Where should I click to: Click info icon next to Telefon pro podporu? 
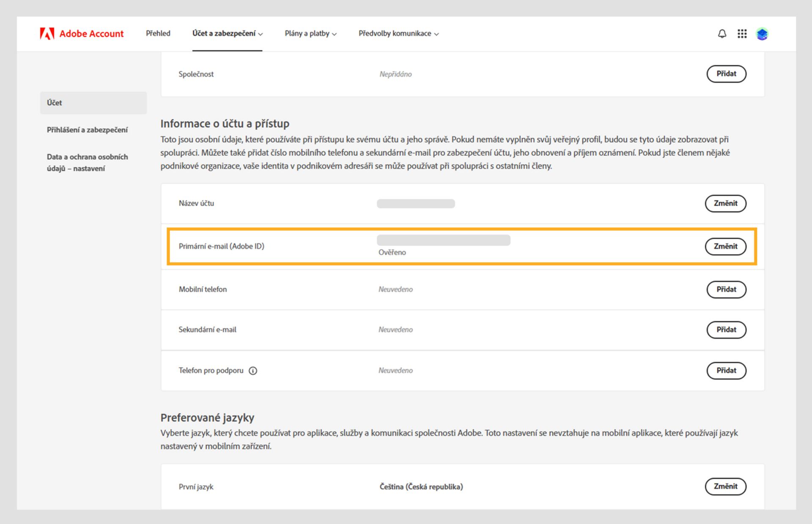coord(253,371)
